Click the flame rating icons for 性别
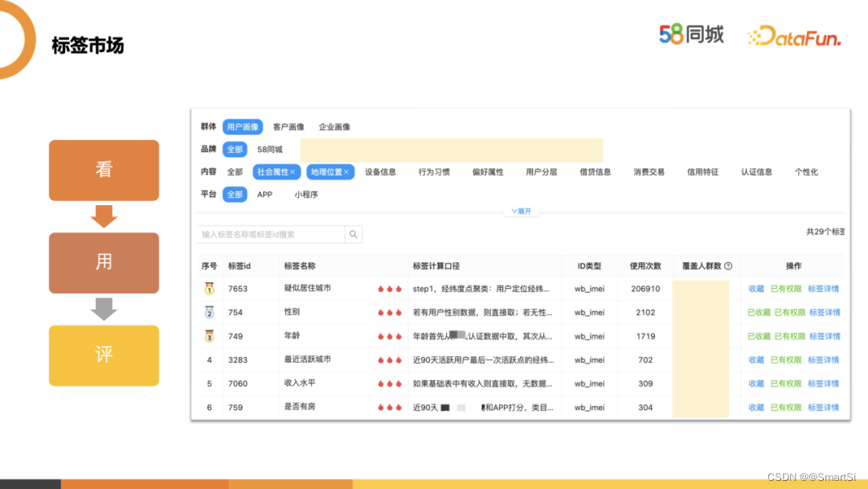868x489 pixels. [390, 313]
